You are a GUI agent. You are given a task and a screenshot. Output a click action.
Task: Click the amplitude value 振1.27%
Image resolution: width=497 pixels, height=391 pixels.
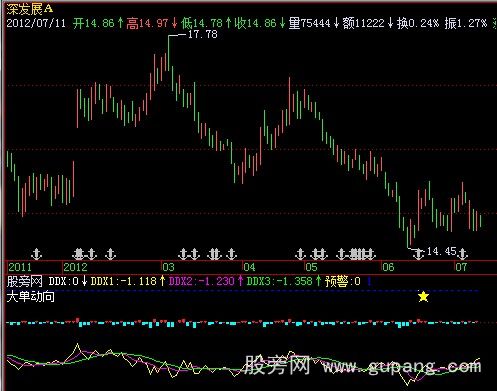coord(466,23)
